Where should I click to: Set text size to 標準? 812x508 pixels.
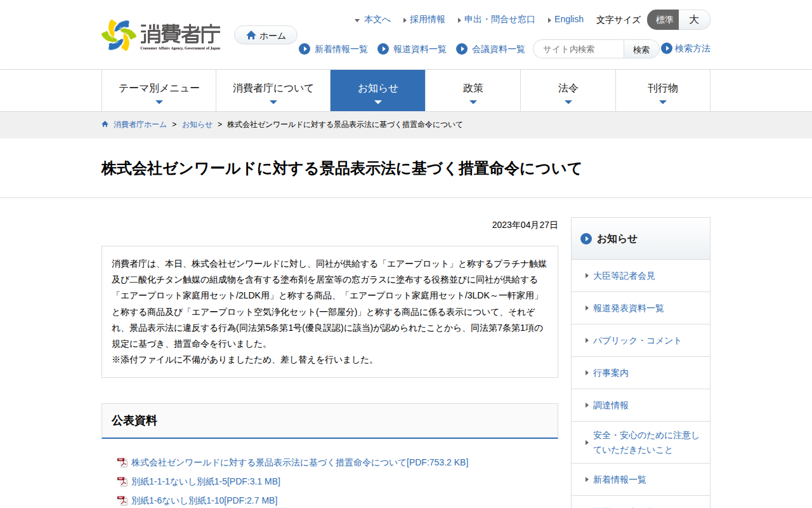pyautogui.click(x=664, y=20)
